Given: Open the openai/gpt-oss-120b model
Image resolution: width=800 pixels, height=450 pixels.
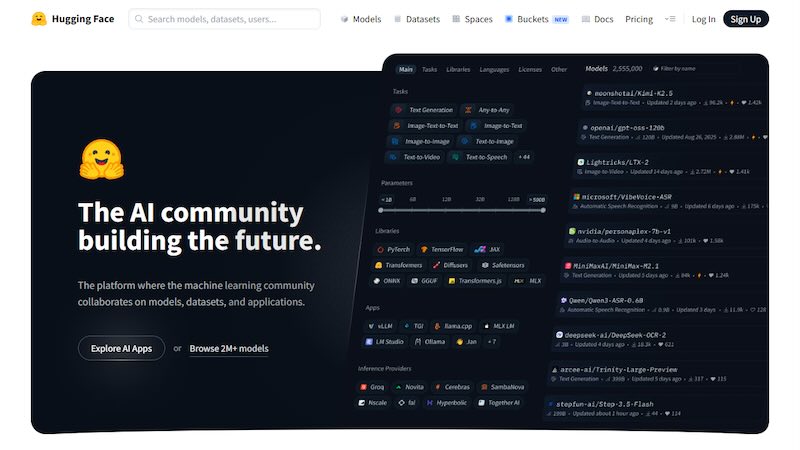Looking at the screenshot, I should (x=627, y=128).
